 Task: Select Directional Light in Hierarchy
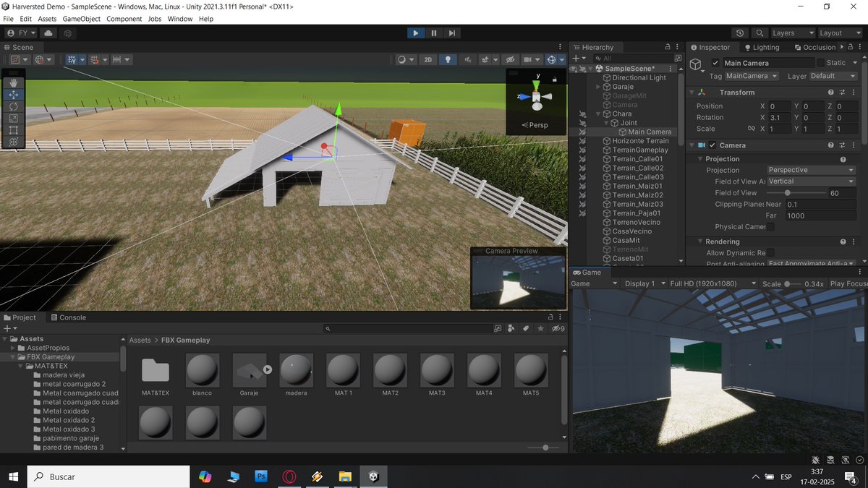tap(639, 77)
